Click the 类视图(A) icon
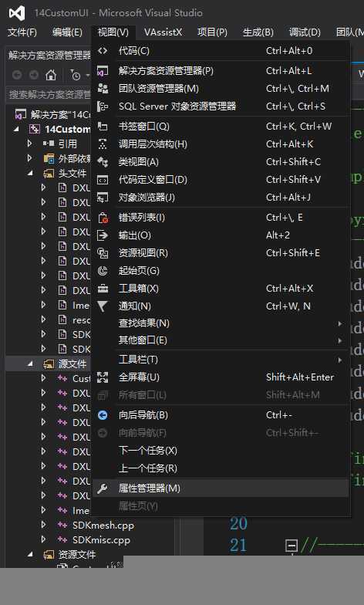 [103, 162]
